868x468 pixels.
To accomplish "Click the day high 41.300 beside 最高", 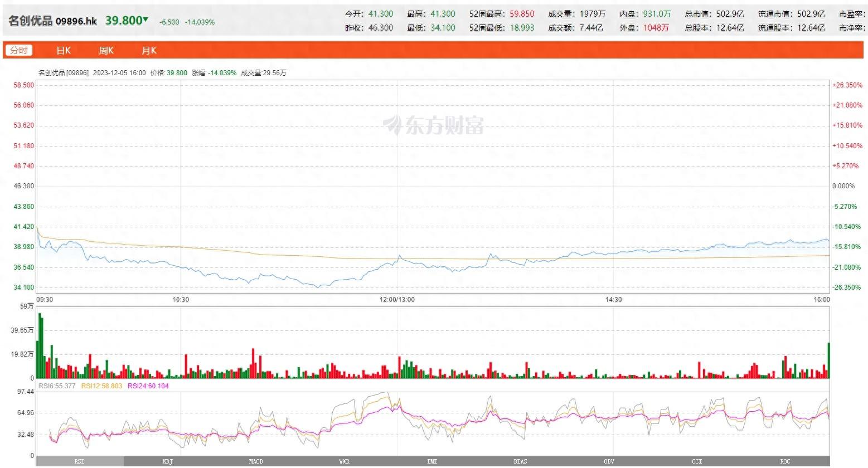I will (x=443, y=14).
